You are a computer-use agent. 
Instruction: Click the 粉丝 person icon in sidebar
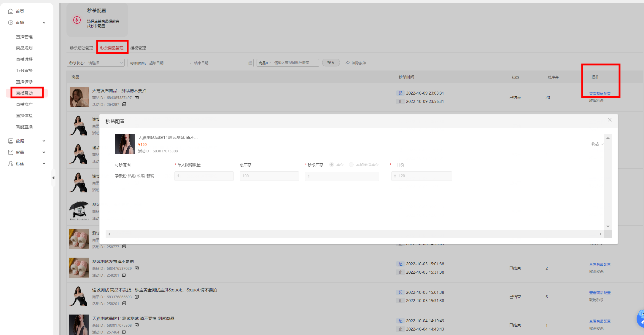click(x=11, y=164)
